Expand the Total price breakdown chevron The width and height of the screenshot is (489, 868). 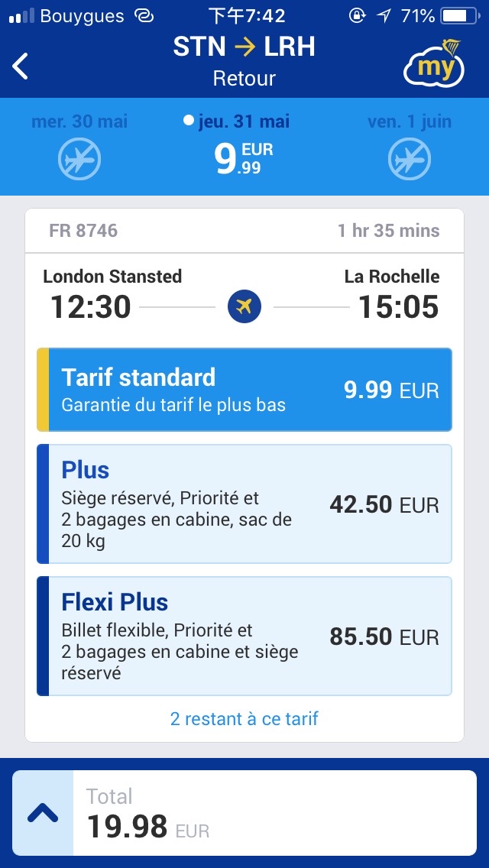(44, 814)
